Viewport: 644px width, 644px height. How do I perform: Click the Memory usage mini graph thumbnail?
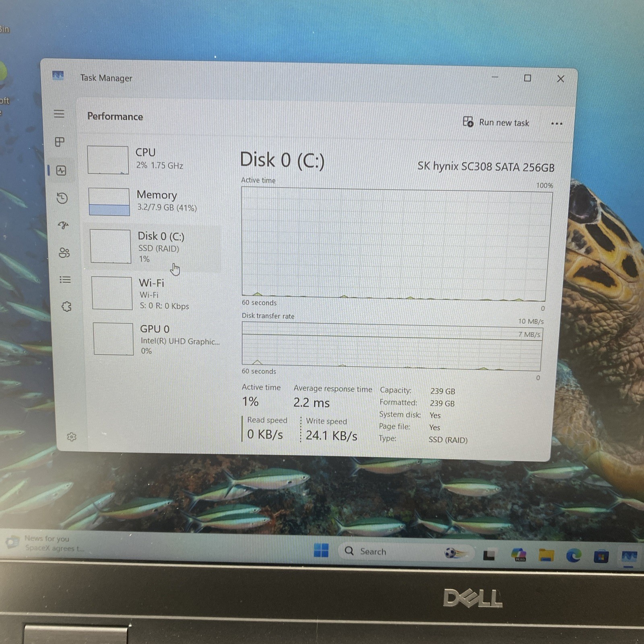pos(109,202)
